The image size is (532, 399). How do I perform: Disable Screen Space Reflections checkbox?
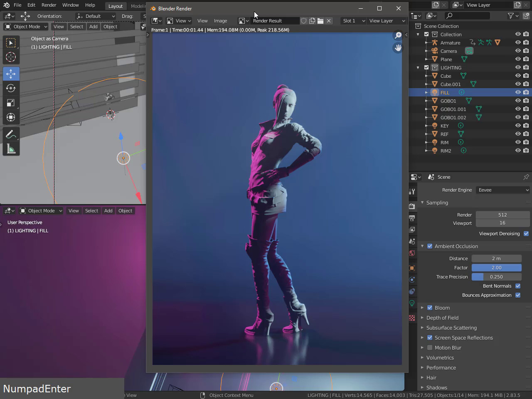tap(430, 337)
